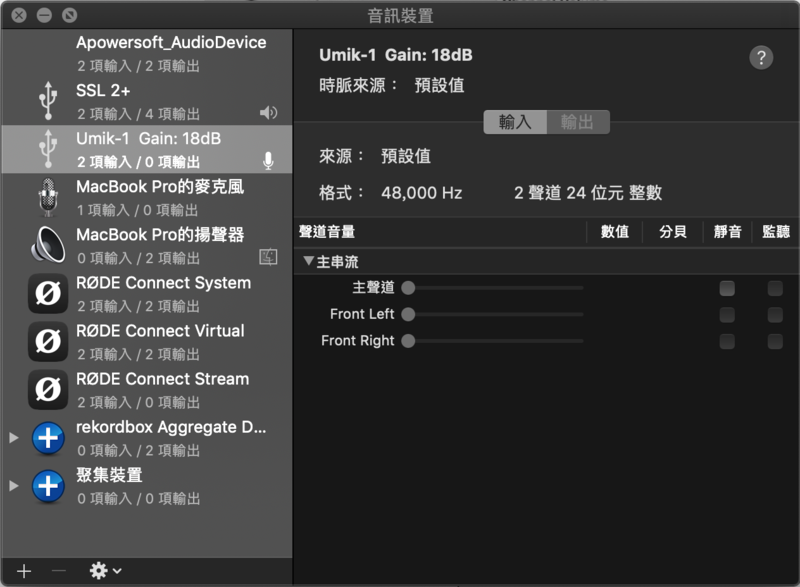Expand the 聚集裝置 disclosure triangle
This screenshot has height=587, width=800.
pos(13,485)
